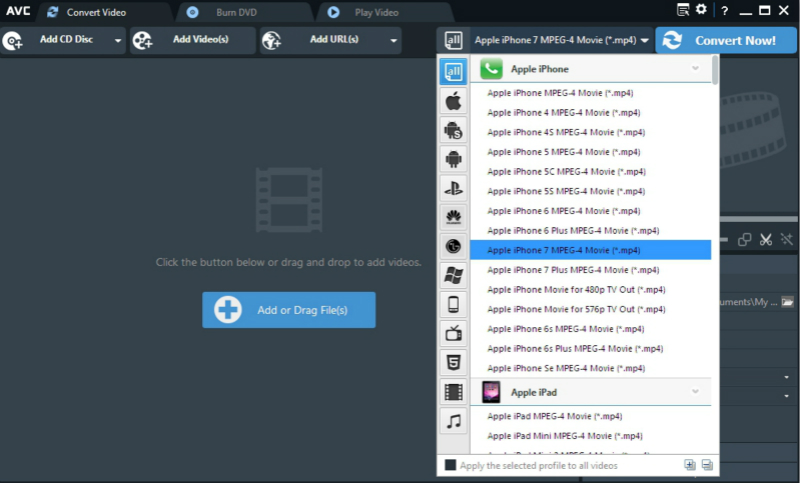The width and height of the screenshot is (800, 483).
Task: Click the Add Video(s) button
Action: coord(192,40)
